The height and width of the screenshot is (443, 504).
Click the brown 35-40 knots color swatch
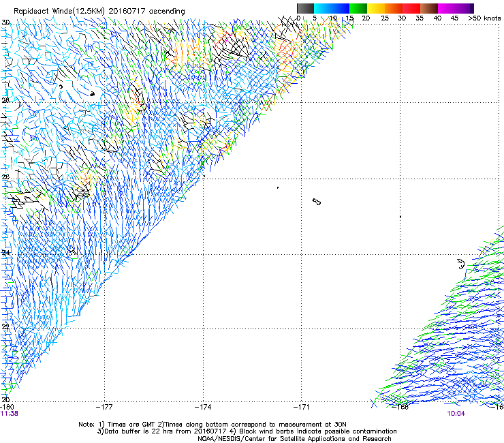tap(429, 8)
